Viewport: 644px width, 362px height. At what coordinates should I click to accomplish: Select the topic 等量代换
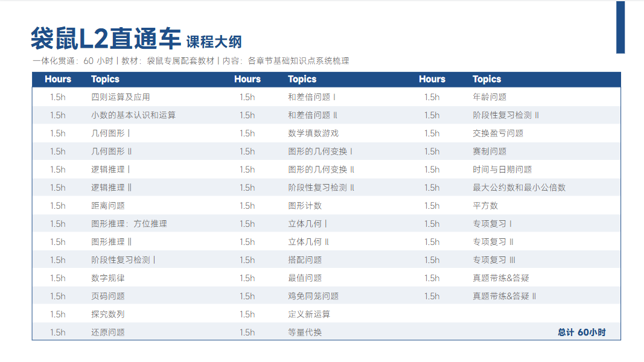coord(305,332)
